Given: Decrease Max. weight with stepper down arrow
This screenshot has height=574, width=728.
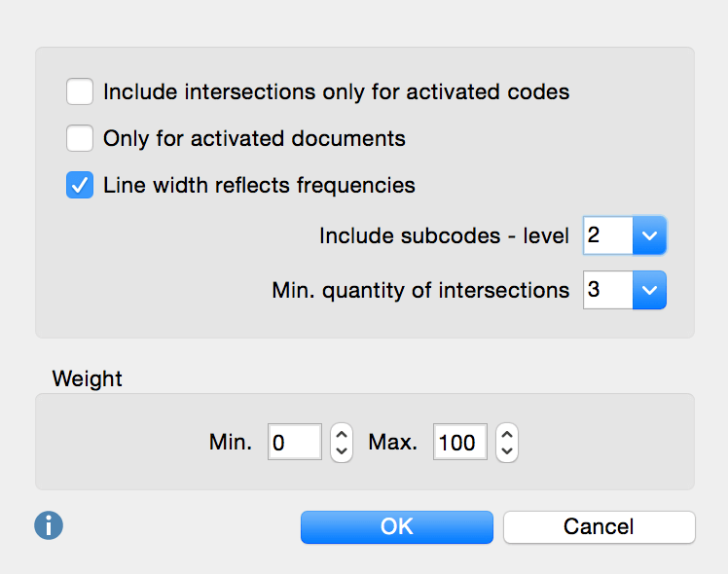Looking at the screenshot, I should coord(506,452).
